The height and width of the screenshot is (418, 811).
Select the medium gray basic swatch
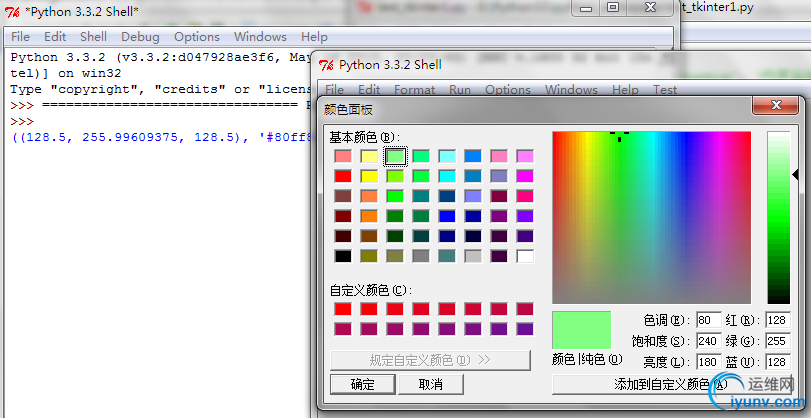point(421,256)
